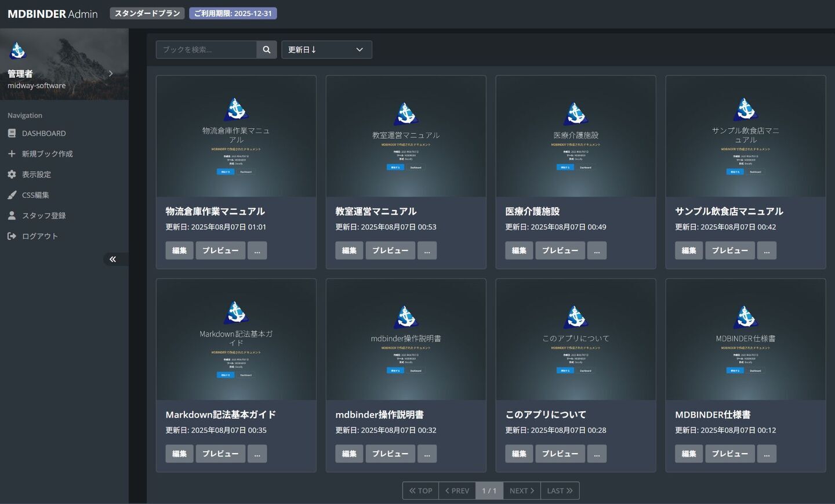Open the Markdown記法基本ガイド cover thumbnail
This screenshot has width=835, height=504.
pos(236,339)
